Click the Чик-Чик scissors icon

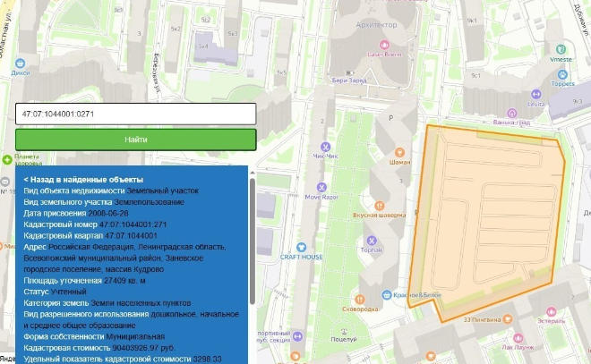[x=326, y=147]
